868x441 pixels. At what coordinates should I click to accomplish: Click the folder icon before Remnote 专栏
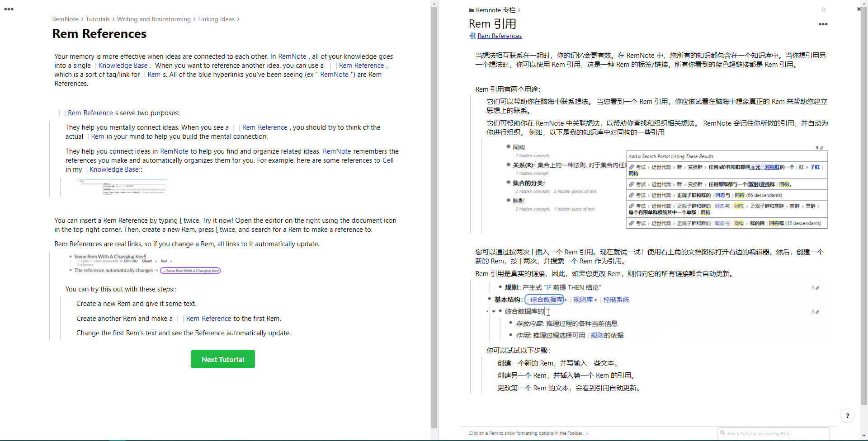472,10
